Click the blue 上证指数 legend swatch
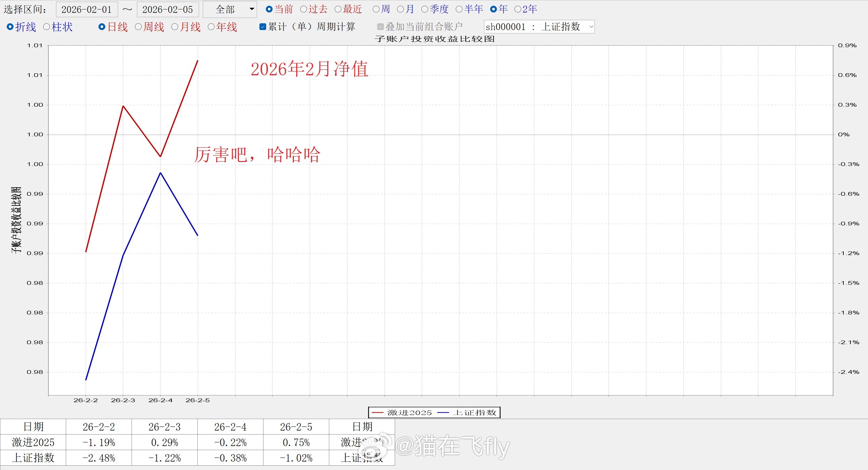868x470 pixels. [x=443, y=413]
